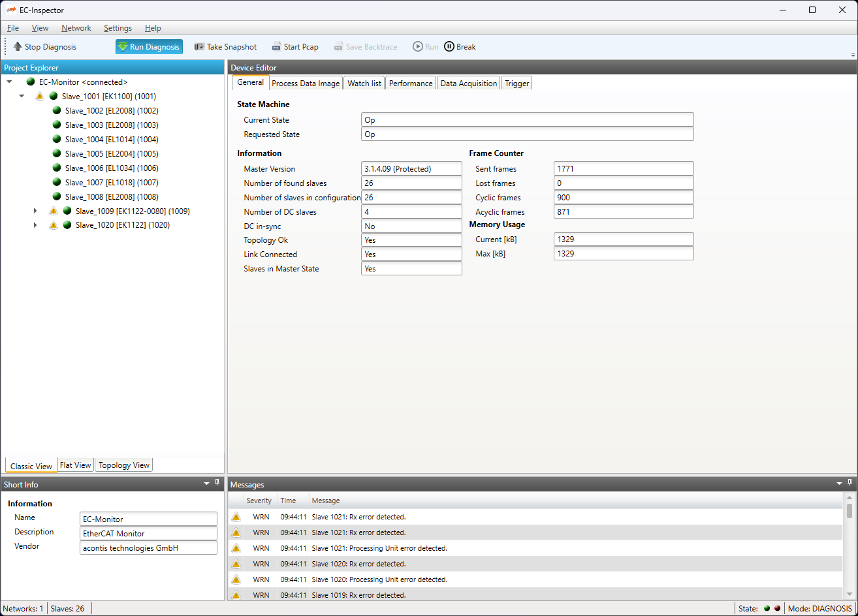Viewport: 858px width, 616px height.
Task: Click the green status ball of Slave_1004
Action: pos(57,140)
